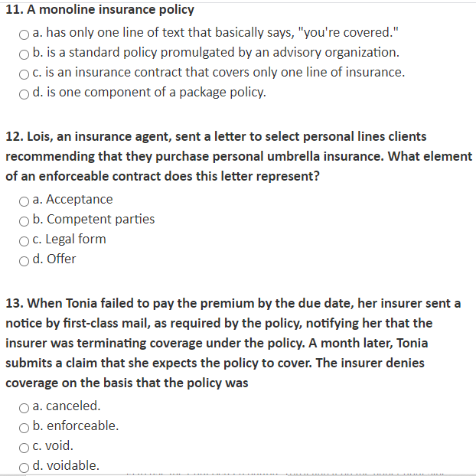Pick the Offer answer for question 12
The width and height of the screenshot is (476, 476).
click(24, 261)
